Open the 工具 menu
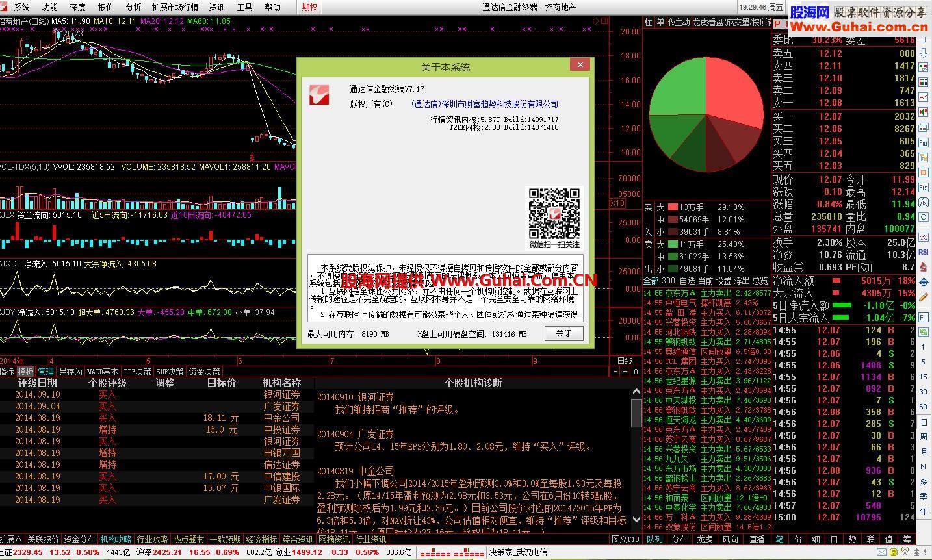 click(244, 7)
